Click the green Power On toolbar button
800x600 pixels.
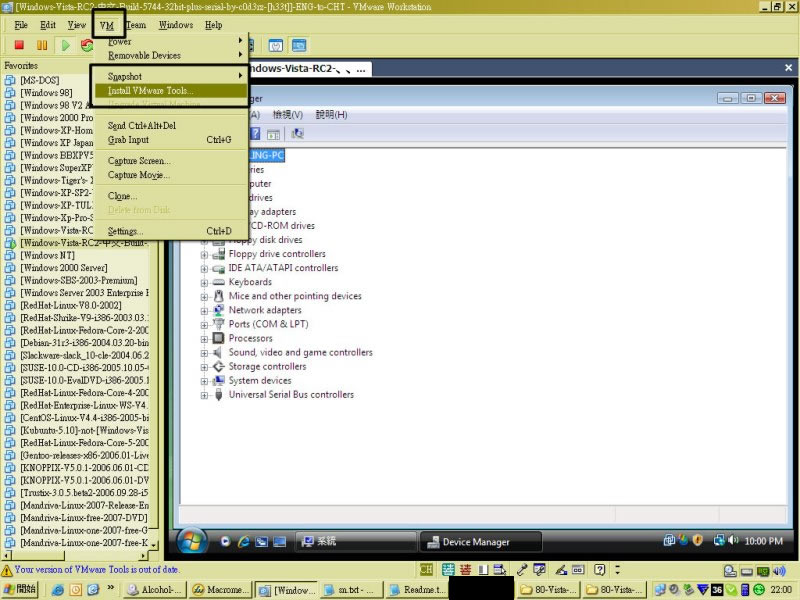[65, 45]
